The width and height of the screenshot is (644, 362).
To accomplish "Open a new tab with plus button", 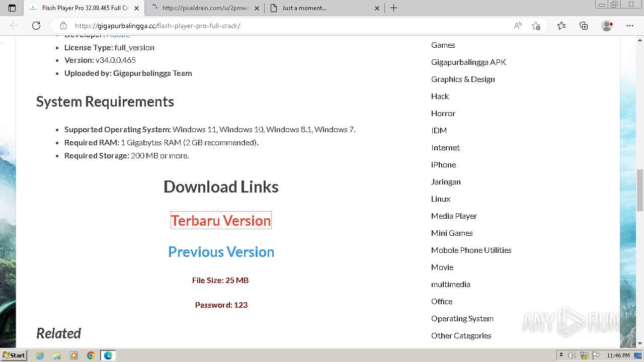I will coord(394,8).
